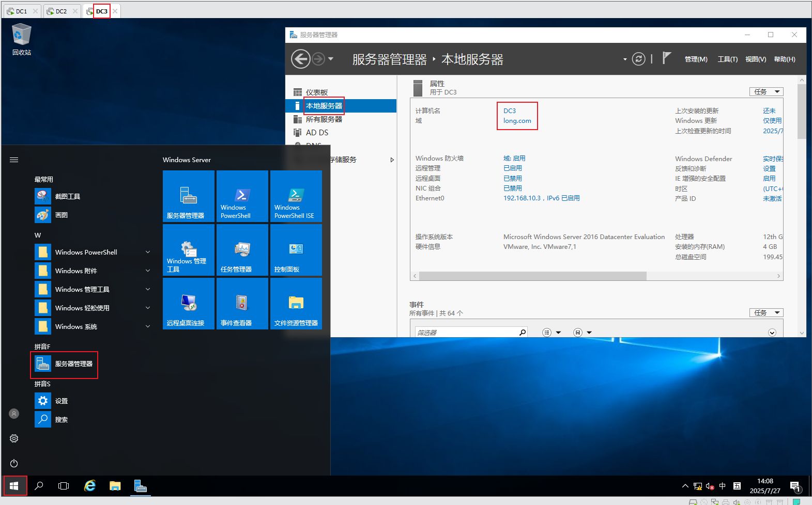
Task: Launch the Windows PowerShell ISE tile
Action: 296,196
